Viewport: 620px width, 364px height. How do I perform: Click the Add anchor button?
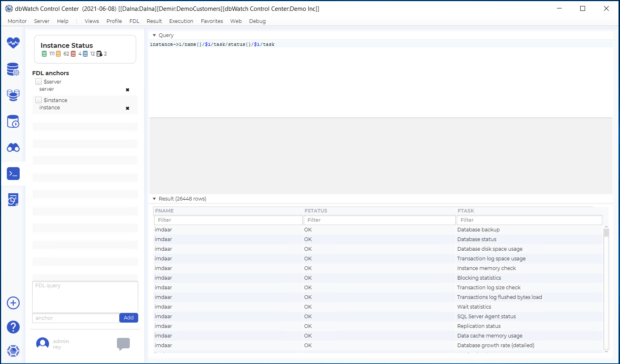click(129, 318)
